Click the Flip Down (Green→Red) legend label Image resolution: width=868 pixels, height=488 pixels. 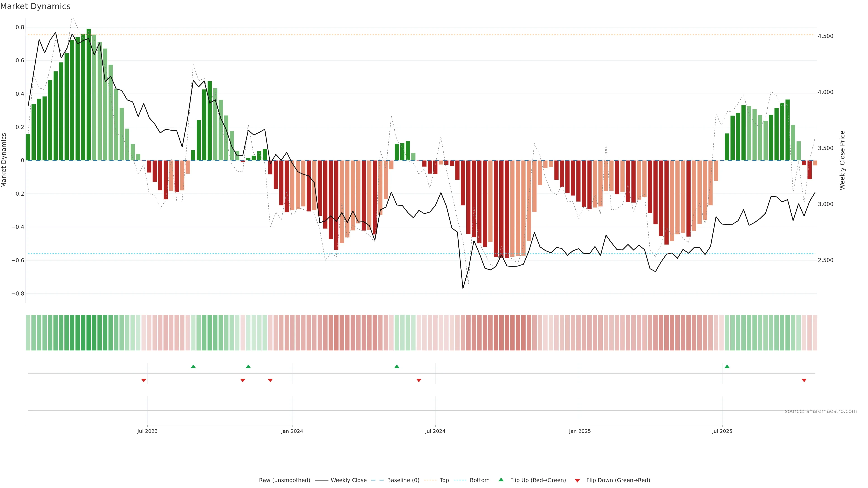pos(618,480)
